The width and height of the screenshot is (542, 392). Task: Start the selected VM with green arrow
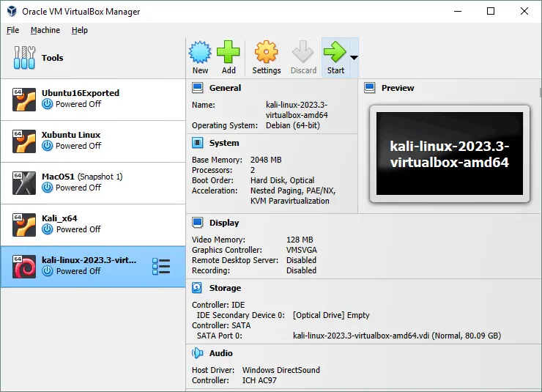[335, 52]
